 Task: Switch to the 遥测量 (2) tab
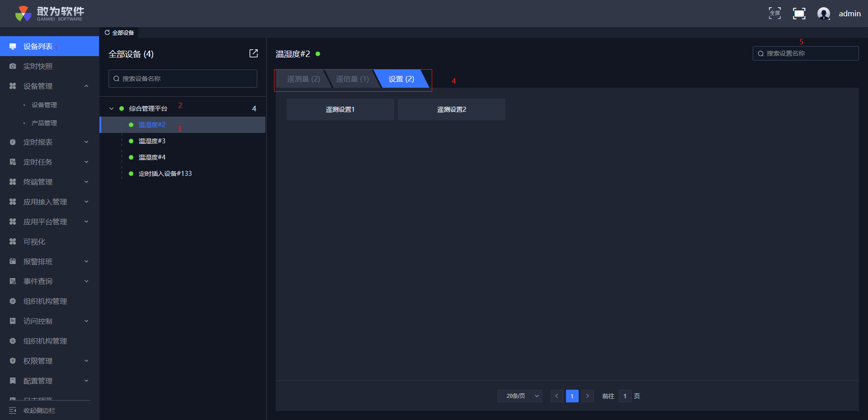click(x=303, y=79)
